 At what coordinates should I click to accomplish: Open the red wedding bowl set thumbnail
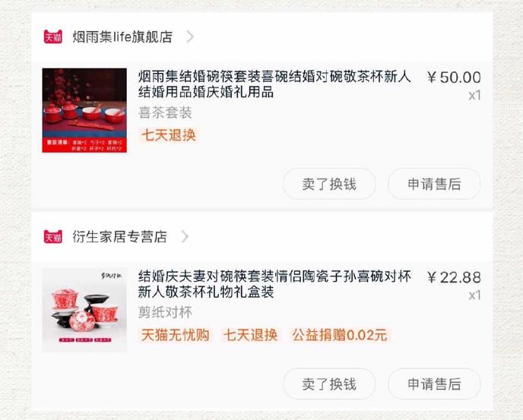click(84, 110)
